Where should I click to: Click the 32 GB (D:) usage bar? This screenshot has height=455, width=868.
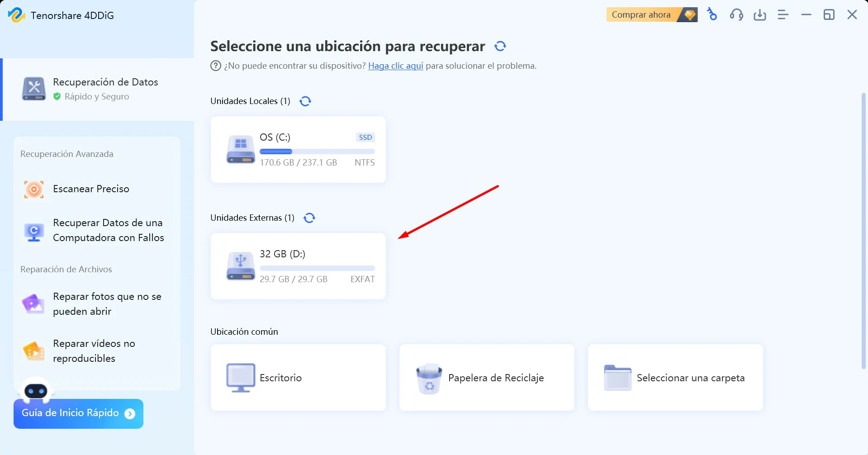317,268
